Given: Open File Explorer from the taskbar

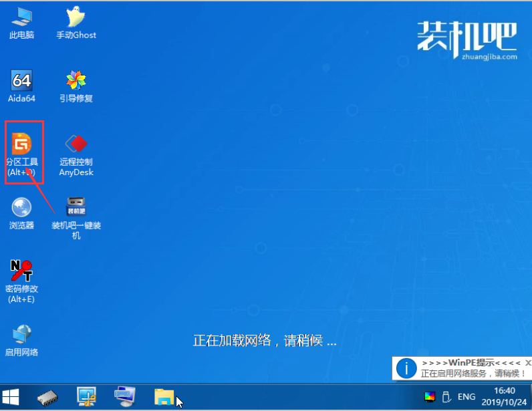Looking at the screenshot, I should pyautogui.click(x=164, y=396).
